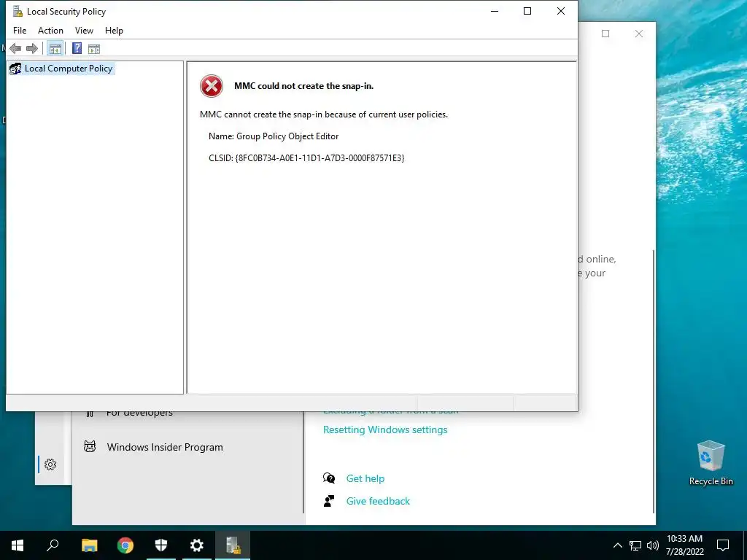Open File Explorer from taskbar
The width and height of the screenshot is (747, 560).
(x=90, y=545)
